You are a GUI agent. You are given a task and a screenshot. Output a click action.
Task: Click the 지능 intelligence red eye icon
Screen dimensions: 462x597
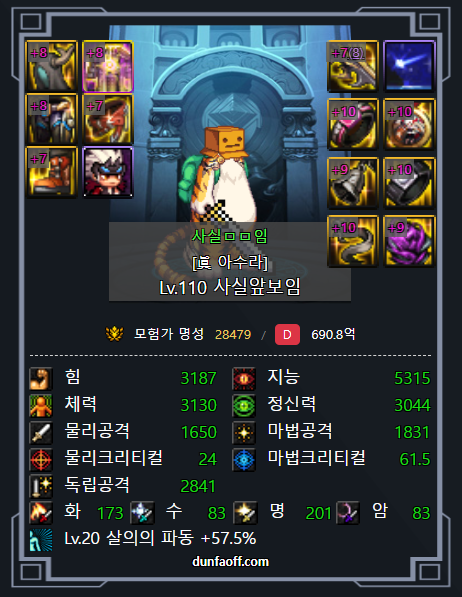coord(244,378)
